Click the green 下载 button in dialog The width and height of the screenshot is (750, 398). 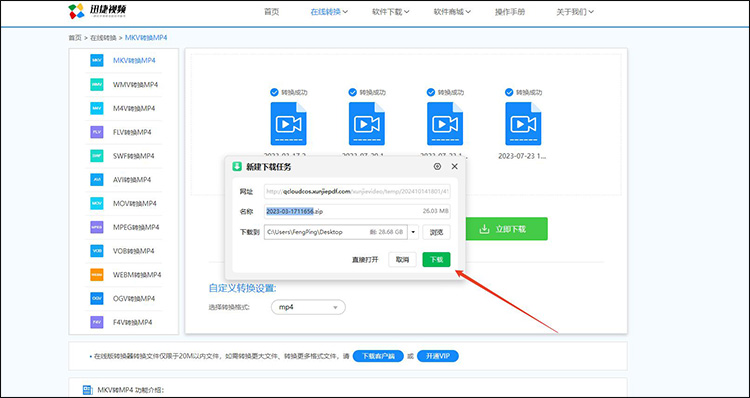click(x=436, y=260)
